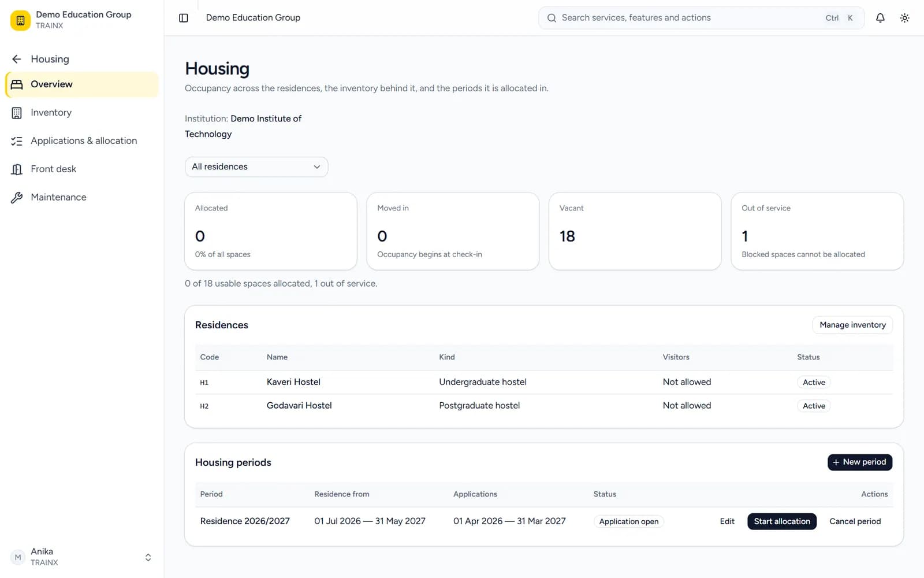Create a New period
This screenshot has height=578, width=924.
(860, 462)
